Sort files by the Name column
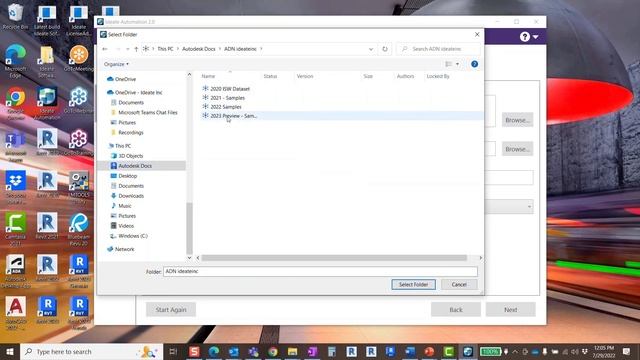 (x=208, y=76)
